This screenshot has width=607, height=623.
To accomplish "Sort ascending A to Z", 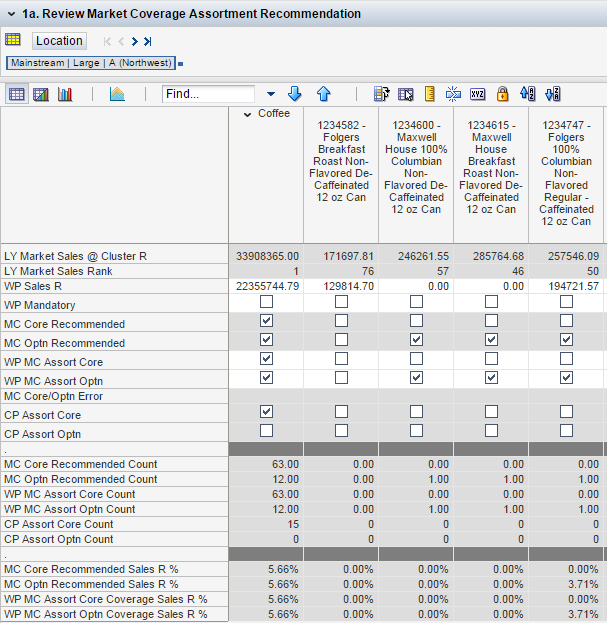I will click(x=528, y=94).
